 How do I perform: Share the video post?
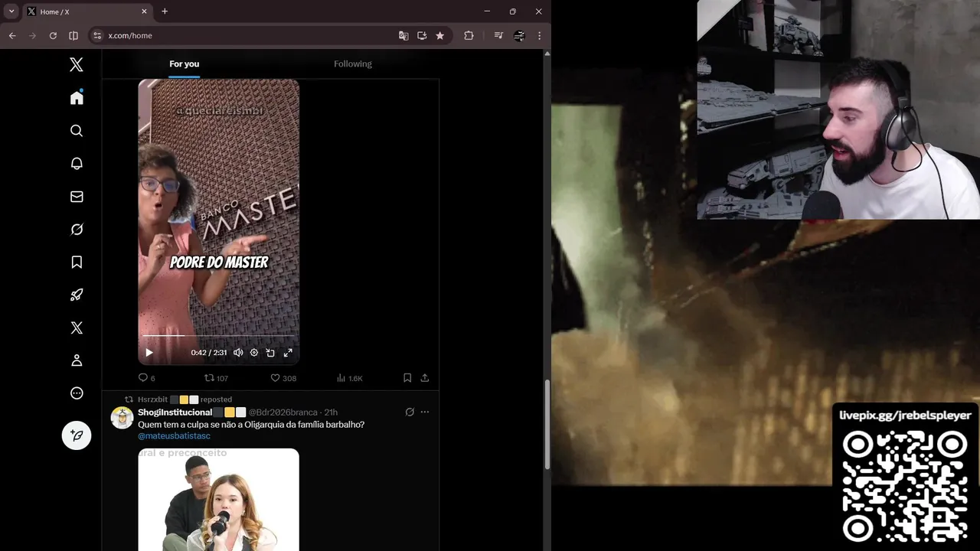tap(425, 378)
